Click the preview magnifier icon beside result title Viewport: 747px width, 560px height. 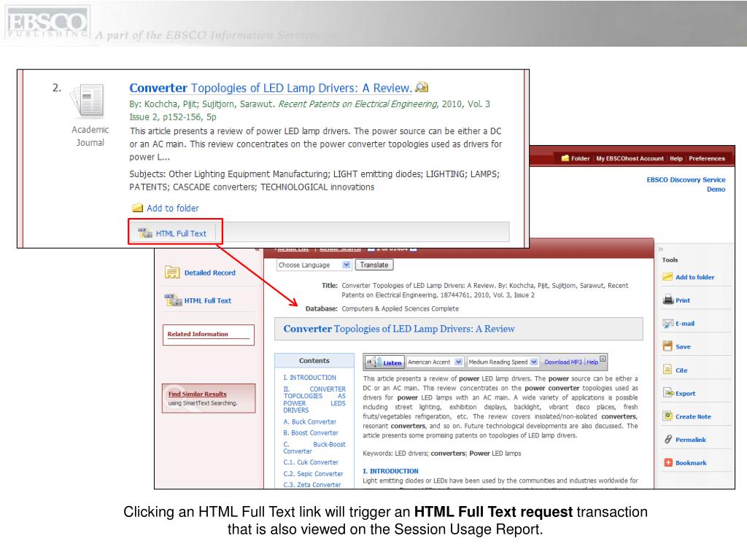(x=422, y=87)
